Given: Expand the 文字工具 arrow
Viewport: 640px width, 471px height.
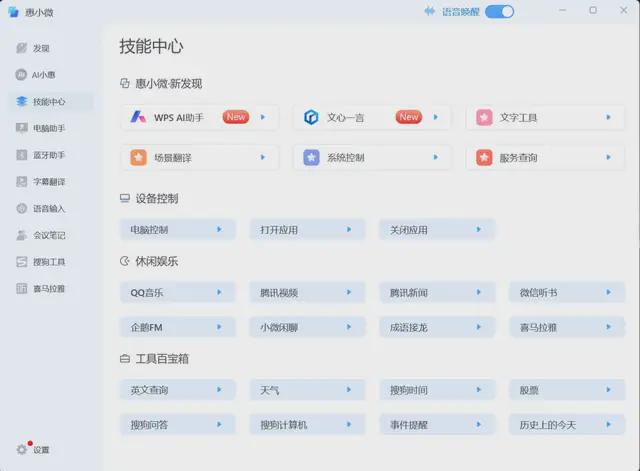Looking at the screenshot, I should coord(609,117).
